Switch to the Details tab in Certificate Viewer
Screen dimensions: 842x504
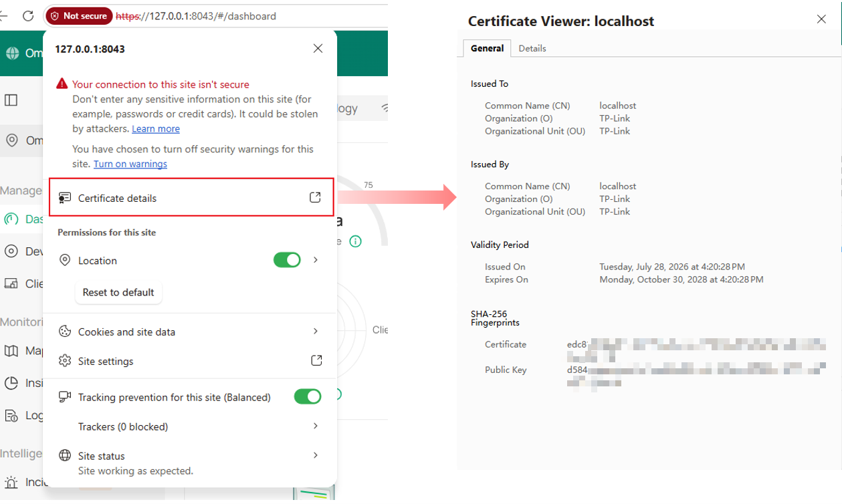click(532, 48)
